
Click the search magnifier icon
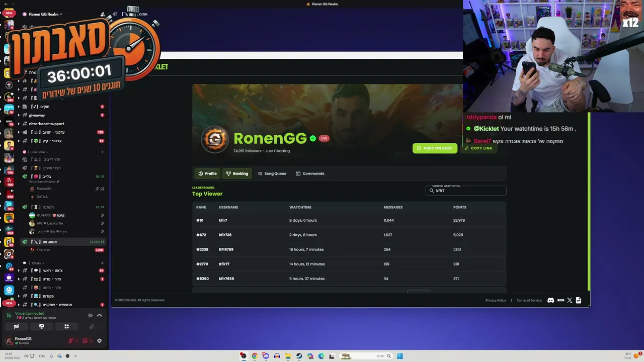click(432, 191)
